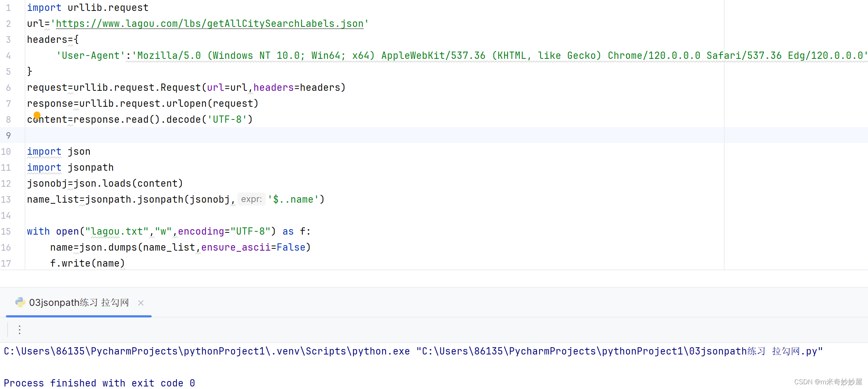The image size is (868, 389).
Task: Click line number 1 in the gutter
Action: click(x=8, y=7)
